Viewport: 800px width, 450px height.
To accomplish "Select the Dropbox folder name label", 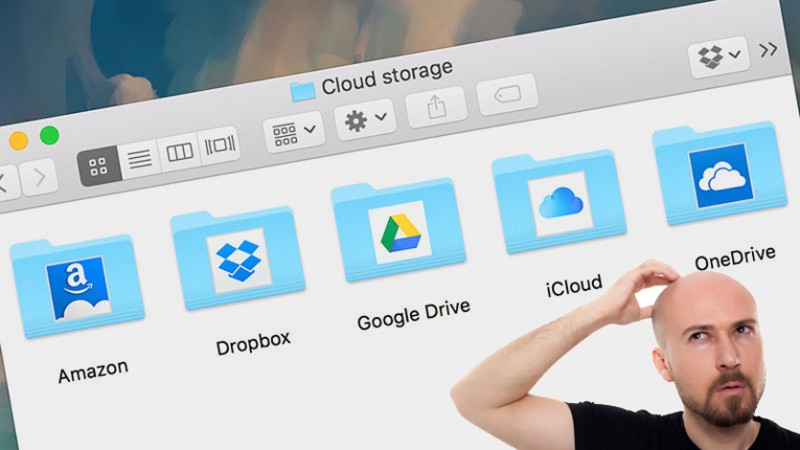I will point(253,343).
